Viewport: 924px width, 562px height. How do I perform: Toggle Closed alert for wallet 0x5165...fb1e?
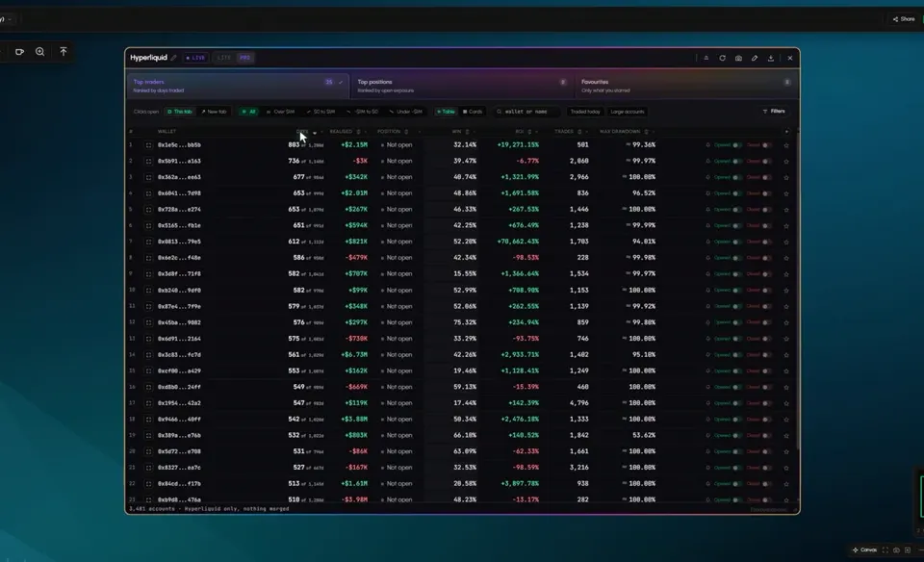pos(767,225)
